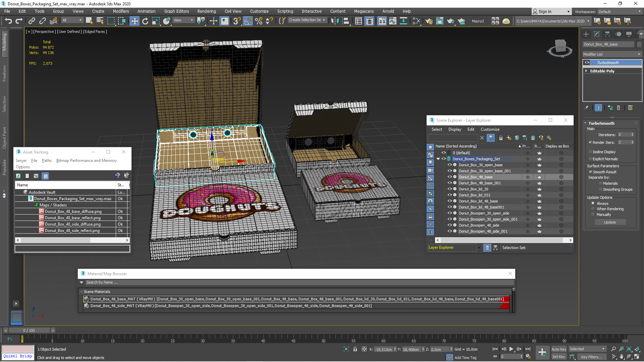Enable Explicit Normals checkbox
The width and height of the screenshot is (644, 362).
pyautogui.click(x=590, y=159)
